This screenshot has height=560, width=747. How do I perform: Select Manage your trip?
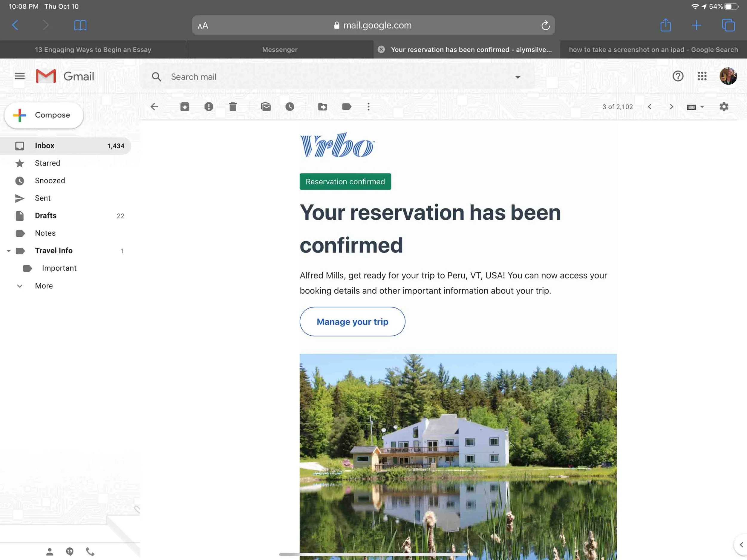point(352,322)
